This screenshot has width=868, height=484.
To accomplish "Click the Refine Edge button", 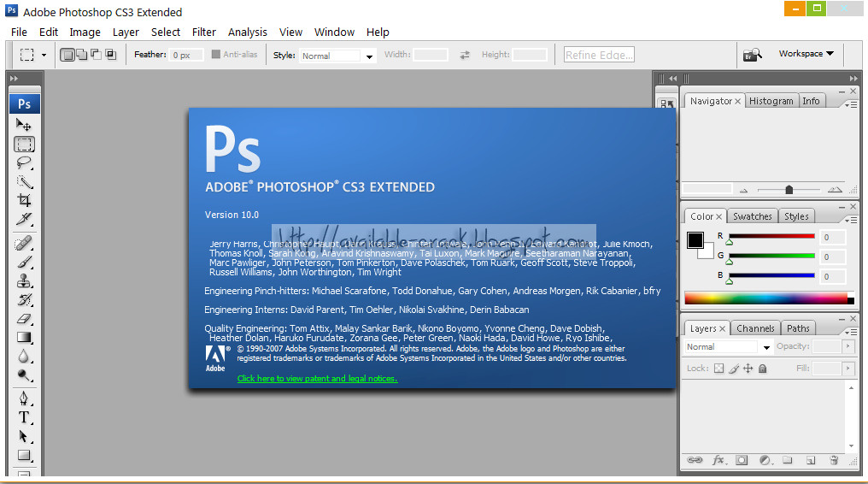I will pos(598,55).
